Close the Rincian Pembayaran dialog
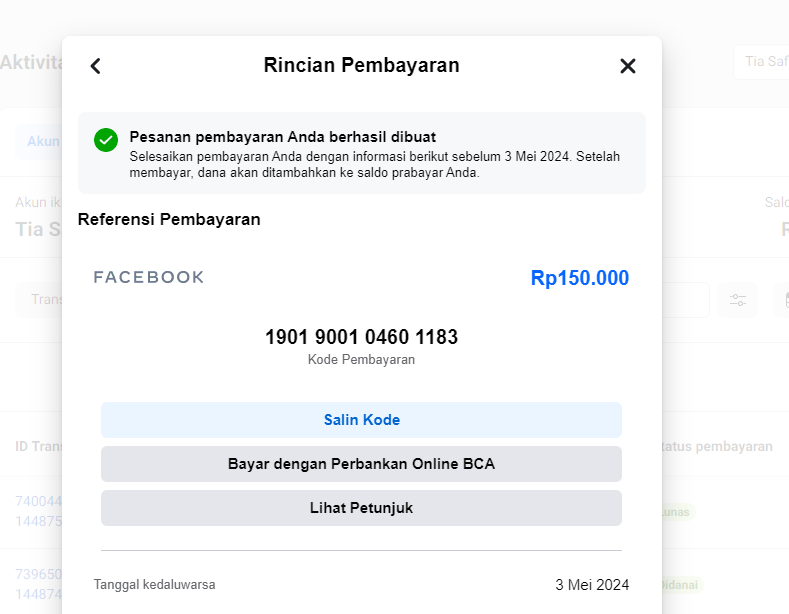 pos(628,66)
